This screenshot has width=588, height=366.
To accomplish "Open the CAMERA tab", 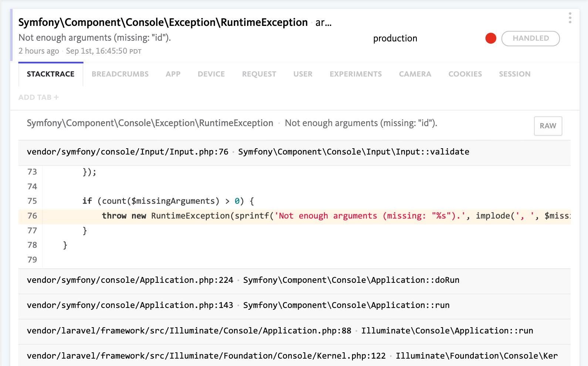I will pos(415,74).
